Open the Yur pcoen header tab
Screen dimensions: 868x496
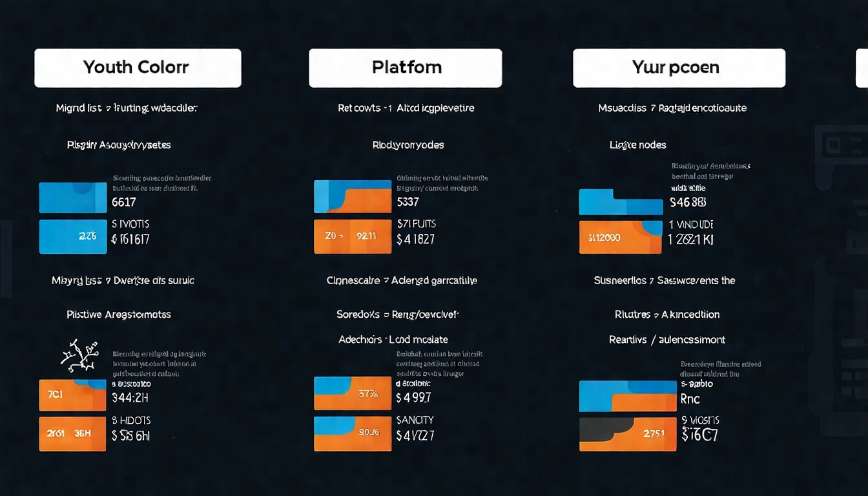pyautogui.click(x=679, y=68)
